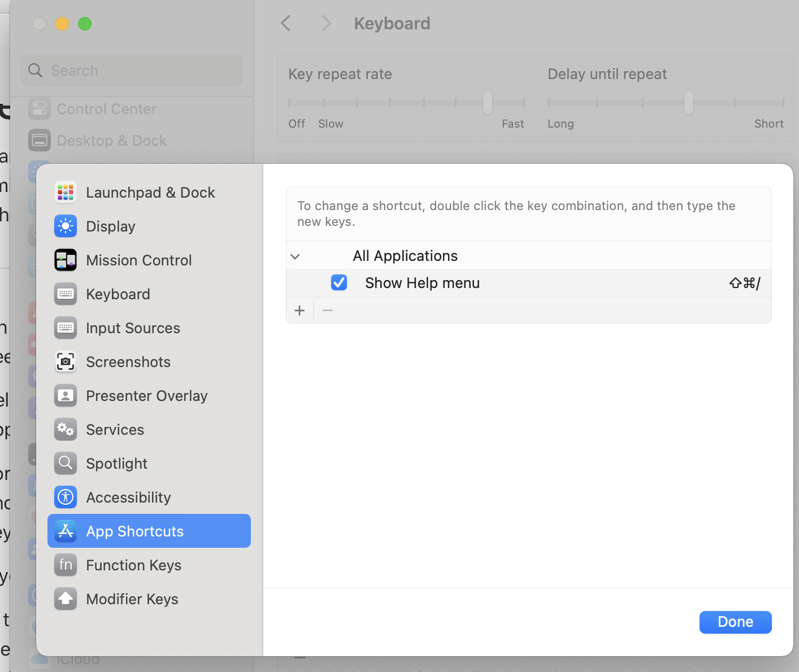Open Spotlight shortcuts
Screen dimensions: 799x672
(149, 464)
